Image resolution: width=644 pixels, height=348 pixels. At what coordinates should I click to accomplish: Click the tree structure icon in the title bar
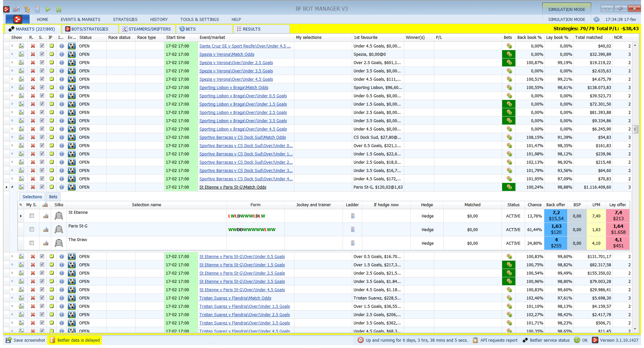(27, 9)
